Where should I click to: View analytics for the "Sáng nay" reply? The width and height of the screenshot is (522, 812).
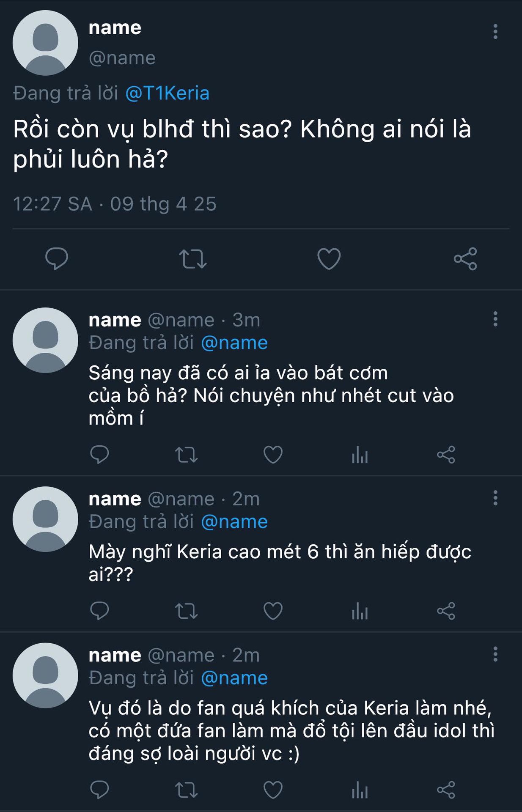[360, 455]
